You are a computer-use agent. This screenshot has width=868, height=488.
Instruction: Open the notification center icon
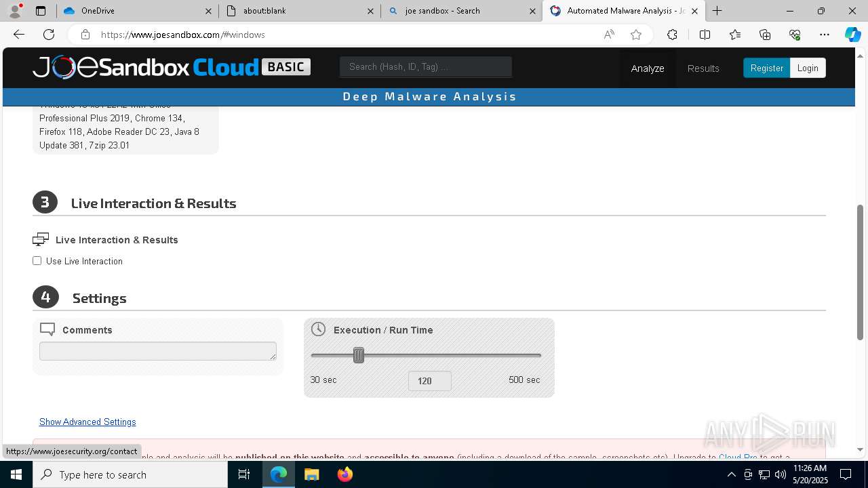tap(846, 474)
